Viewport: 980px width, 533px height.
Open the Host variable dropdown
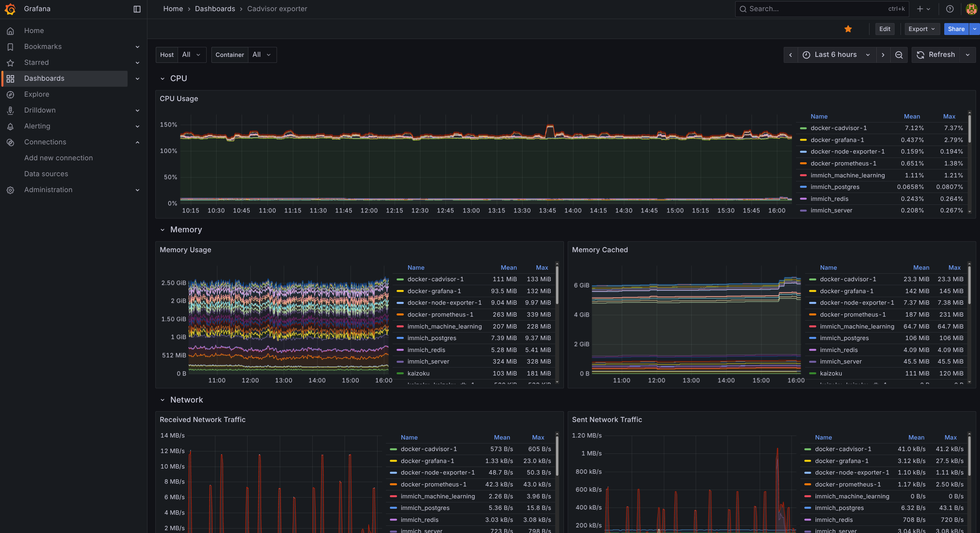coord(191,55)
